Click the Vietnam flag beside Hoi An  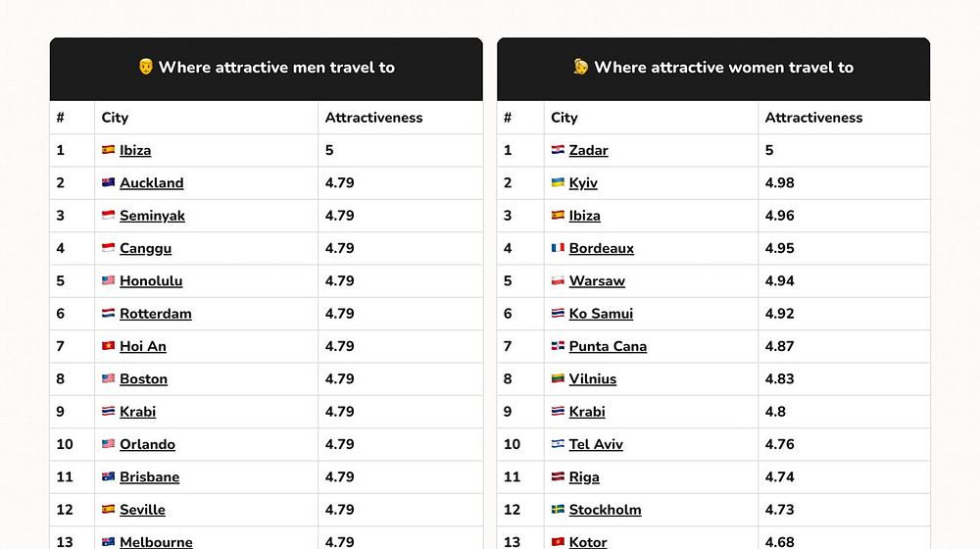(109, 346)
